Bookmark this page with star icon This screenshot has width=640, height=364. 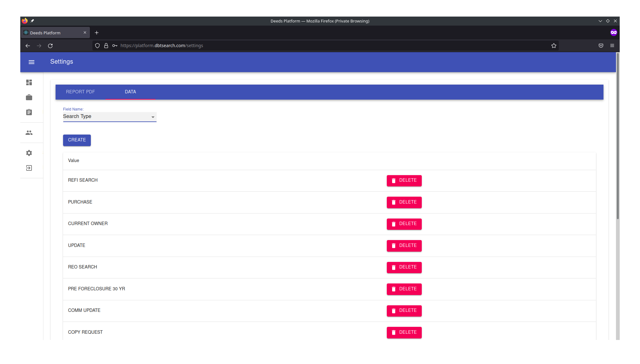click(x=554, y=46)
